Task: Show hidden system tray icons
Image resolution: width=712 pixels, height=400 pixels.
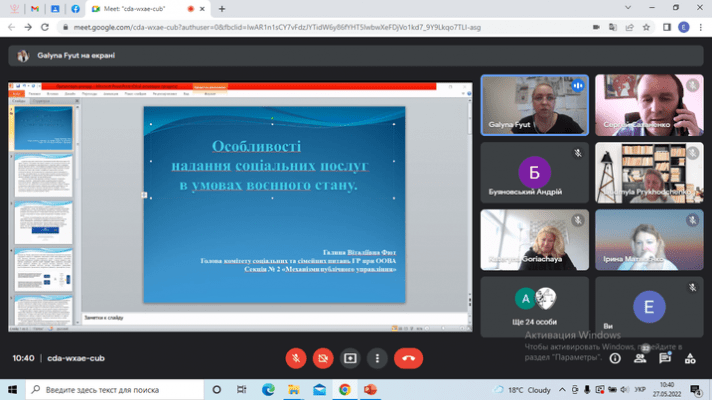Action: point(562,390)
